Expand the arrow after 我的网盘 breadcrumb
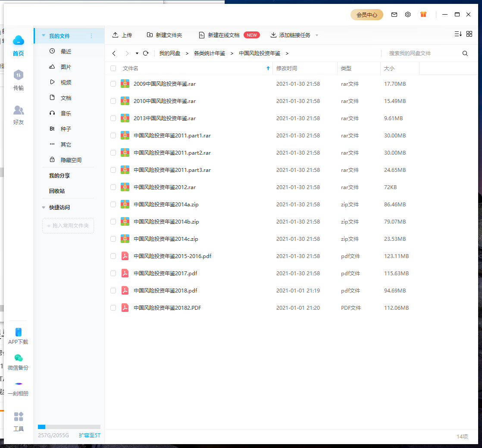The height and width of the screenshot is (448, 482). 187,53
